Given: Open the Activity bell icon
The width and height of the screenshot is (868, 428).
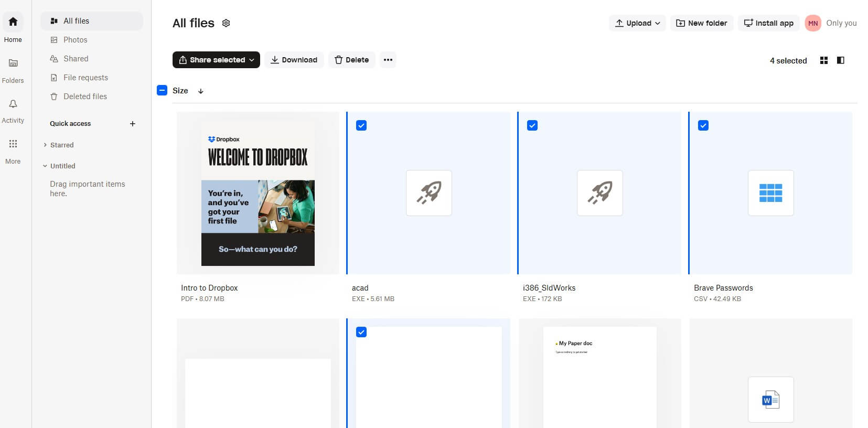Looking at the screenshot, I should tap(13, 104).
